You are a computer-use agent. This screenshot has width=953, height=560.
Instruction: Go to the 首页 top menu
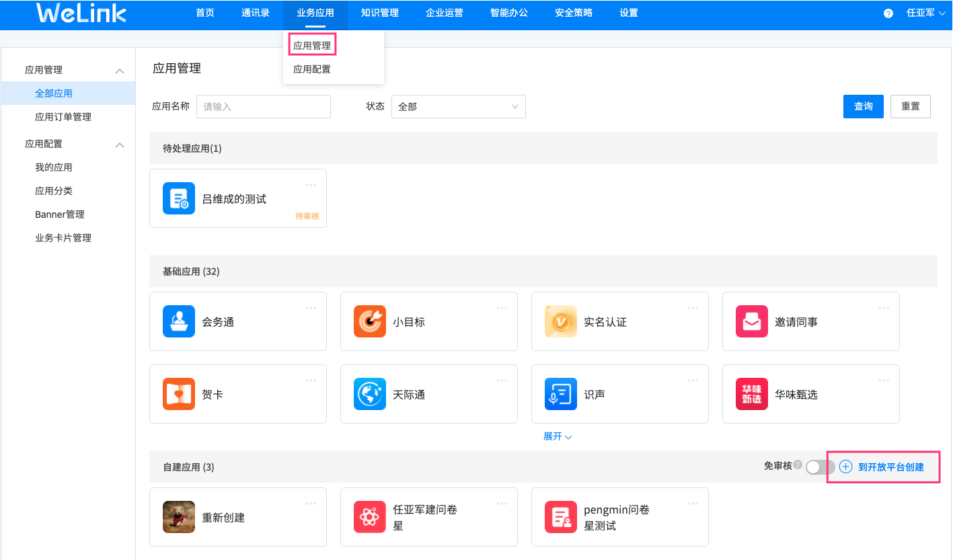coord(205,13)
